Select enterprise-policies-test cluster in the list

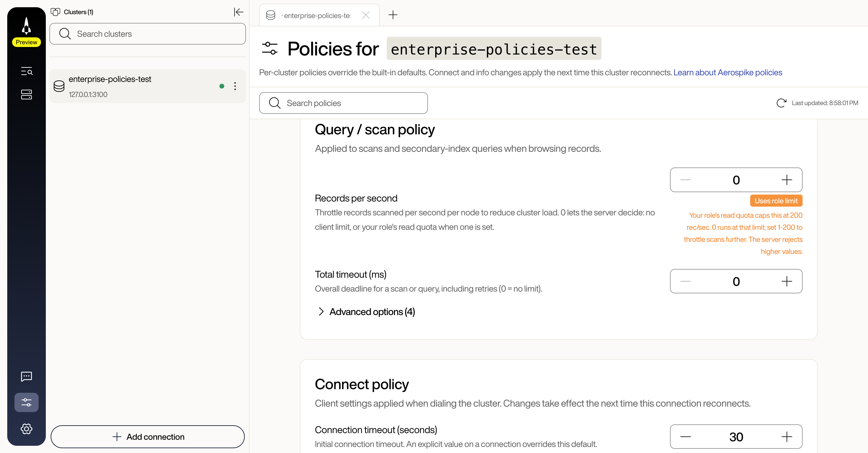tap(148, 86)
